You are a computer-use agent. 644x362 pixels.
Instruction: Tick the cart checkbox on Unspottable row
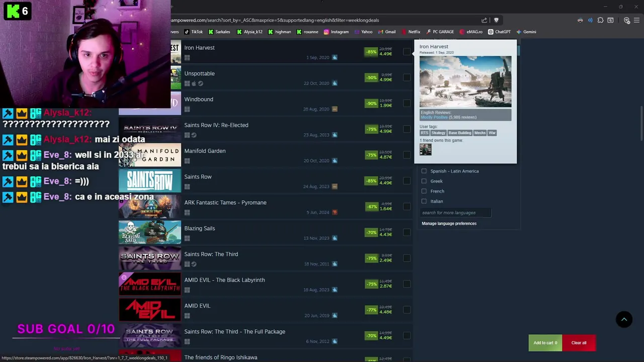click(x=407, y=77)
